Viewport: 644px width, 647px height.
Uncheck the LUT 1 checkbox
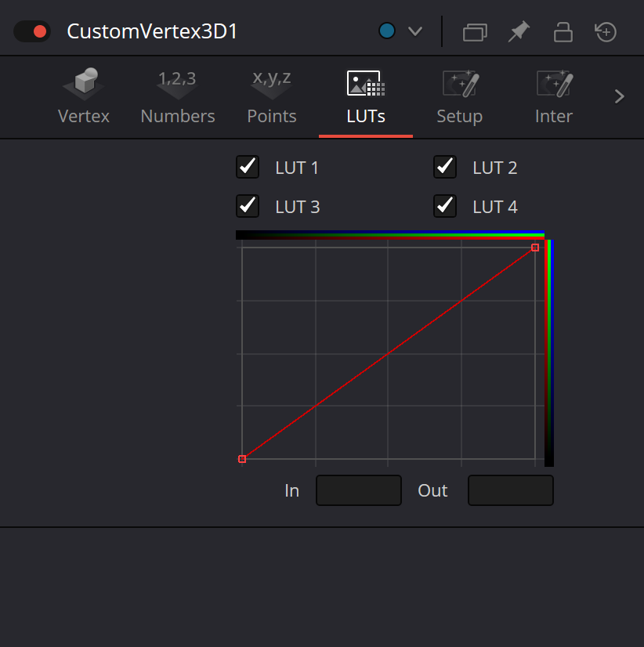(248, 167)
